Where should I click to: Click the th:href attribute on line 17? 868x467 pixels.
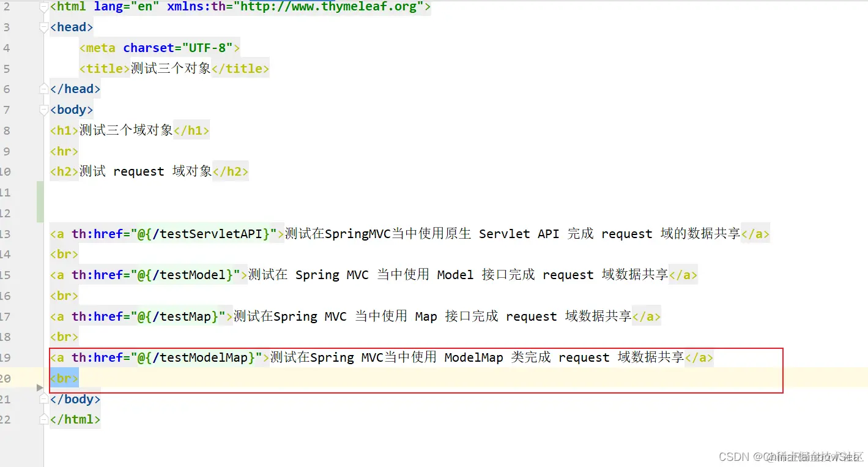coord(97,316)
